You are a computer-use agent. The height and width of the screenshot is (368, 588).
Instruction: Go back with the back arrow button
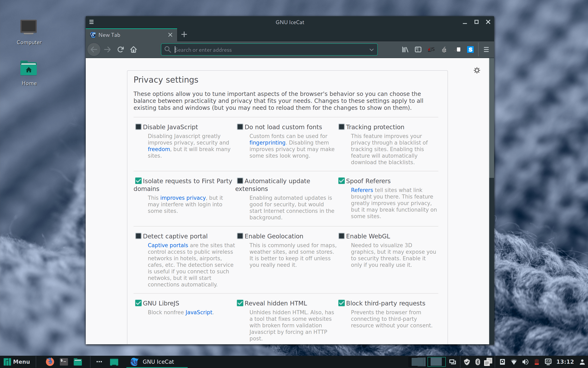pos(94,50)
